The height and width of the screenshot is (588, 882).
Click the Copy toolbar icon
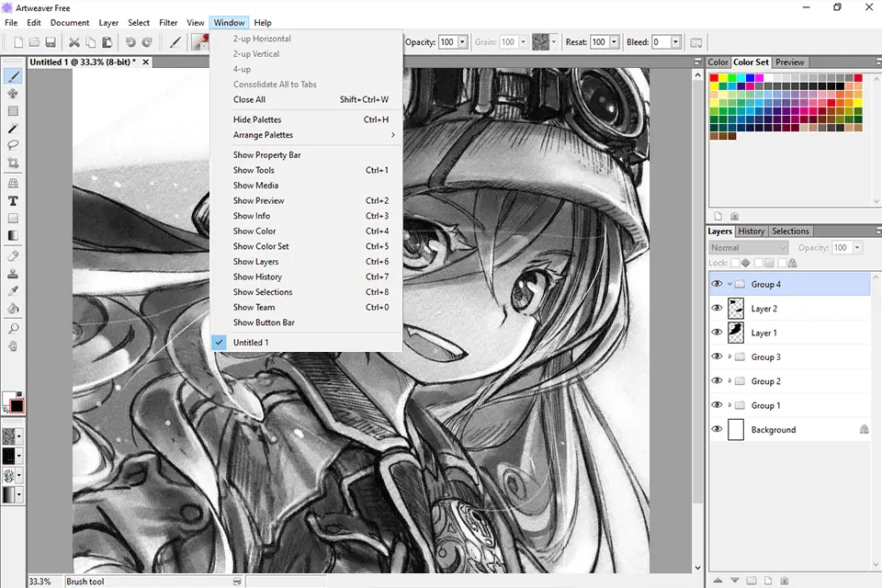point(91,42)
